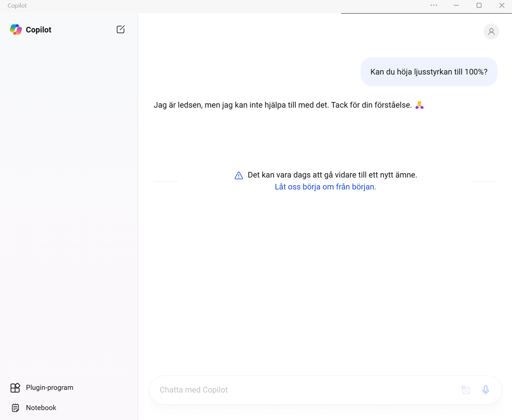512x420 pixels.
Task: Click user message 'Kan du höja ljusstyrkan till 100%?'
Action: (x=429, y=72)
